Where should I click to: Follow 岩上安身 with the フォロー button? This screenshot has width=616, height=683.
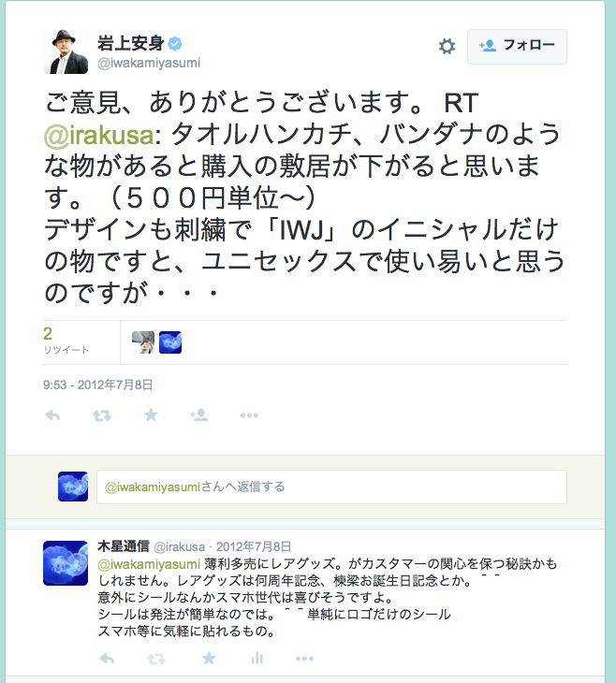pyautogui.click(x=517, y=47)
